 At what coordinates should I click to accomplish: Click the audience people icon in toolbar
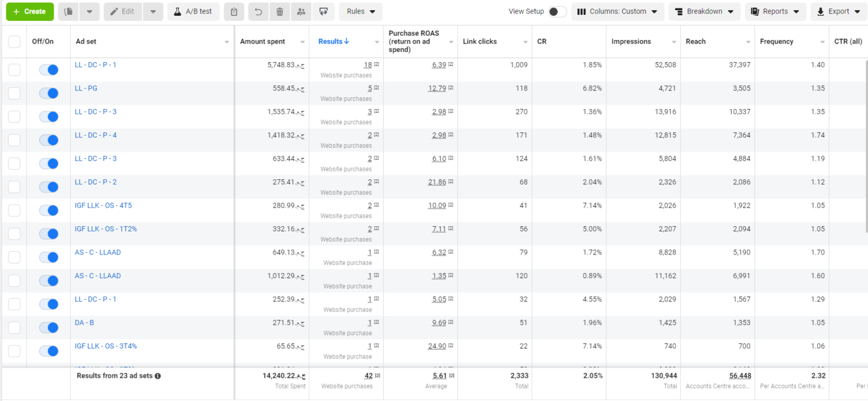[301, 12]
